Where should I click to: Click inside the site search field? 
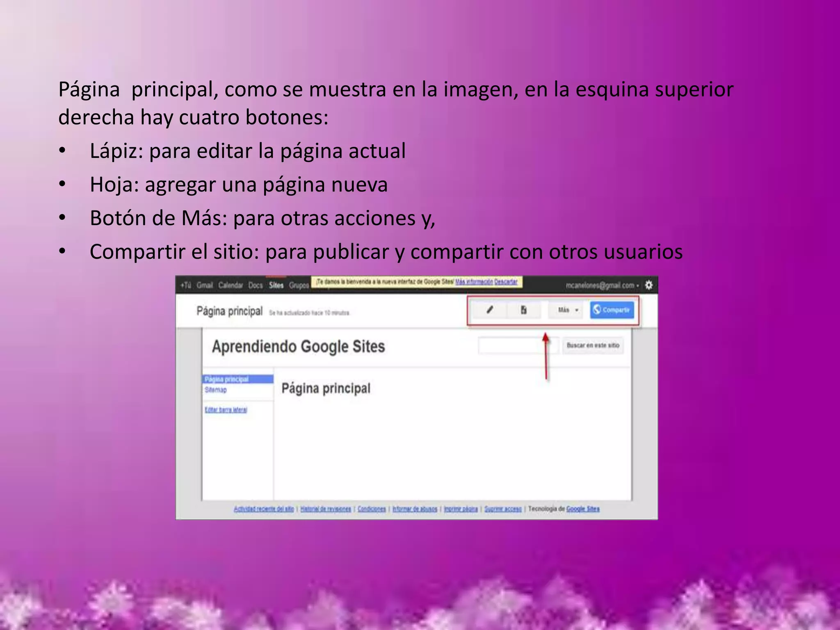(x=518, y=345)
